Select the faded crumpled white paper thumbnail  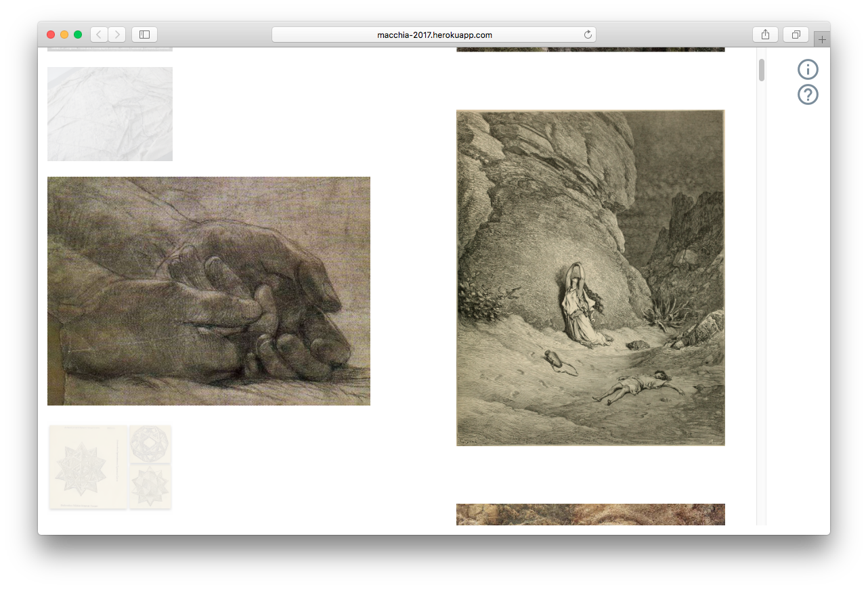coord(110,114)
